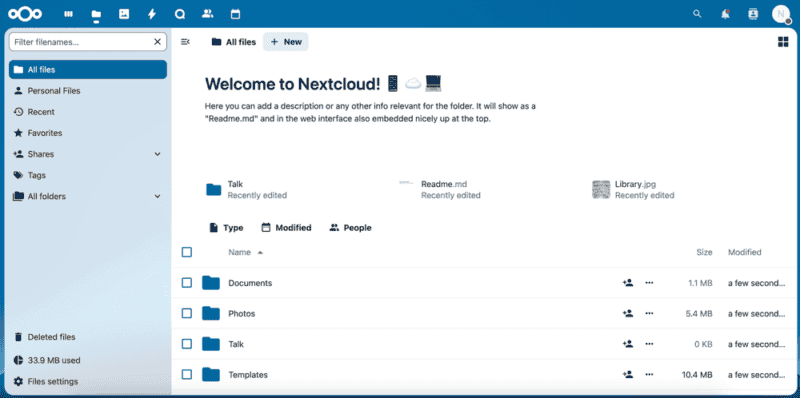800x398 pixels.
Task: Expand the Shares section chevron
Action: (157, 154)
